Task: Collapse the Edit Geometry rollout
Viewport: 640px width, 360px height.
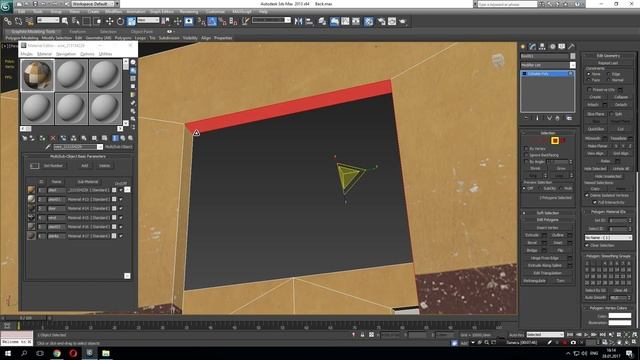Action: pyautogui.click(x=608, y=56)
